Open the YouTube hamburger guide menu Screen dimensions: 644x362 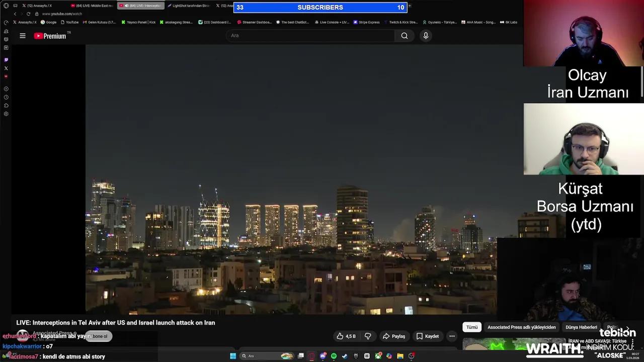click(x=23, y=36)
